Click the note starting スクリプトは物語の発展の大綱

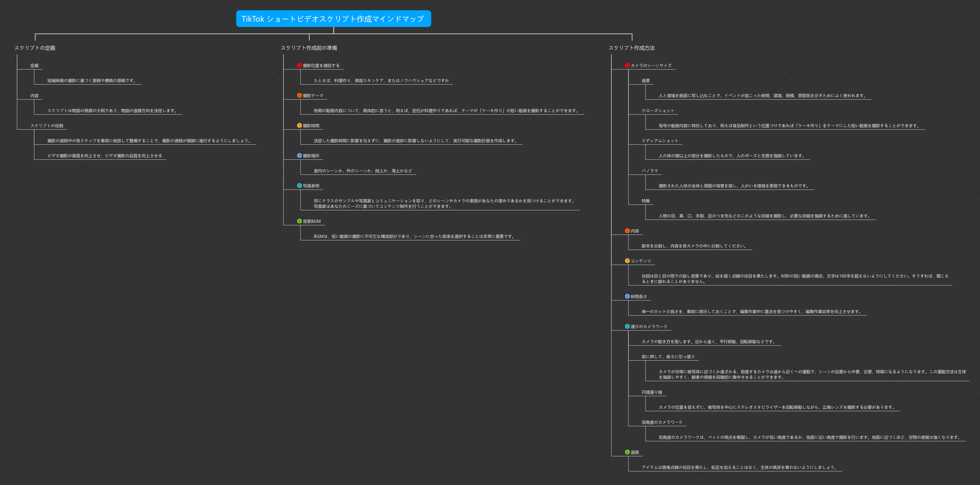tap(113, 111)
